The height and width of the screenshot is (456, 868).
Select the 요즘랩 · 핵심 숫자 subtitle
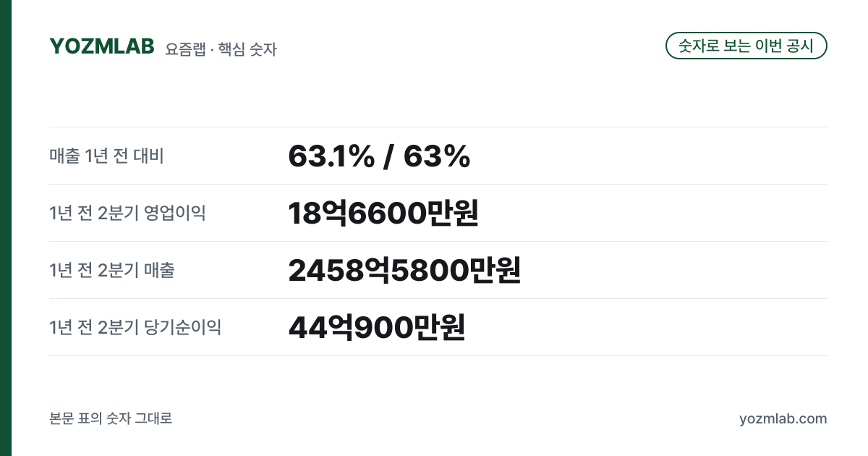221,49
